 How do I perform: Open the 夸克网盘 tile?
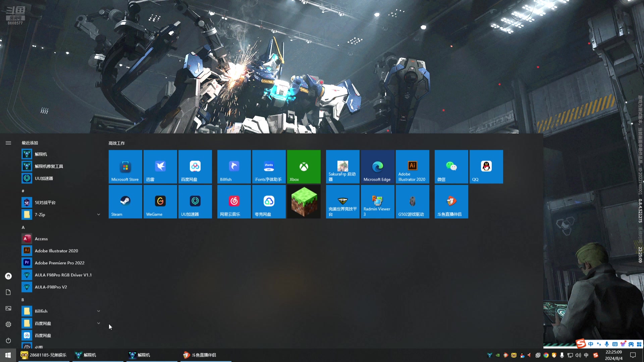click(x=269, y=201)
